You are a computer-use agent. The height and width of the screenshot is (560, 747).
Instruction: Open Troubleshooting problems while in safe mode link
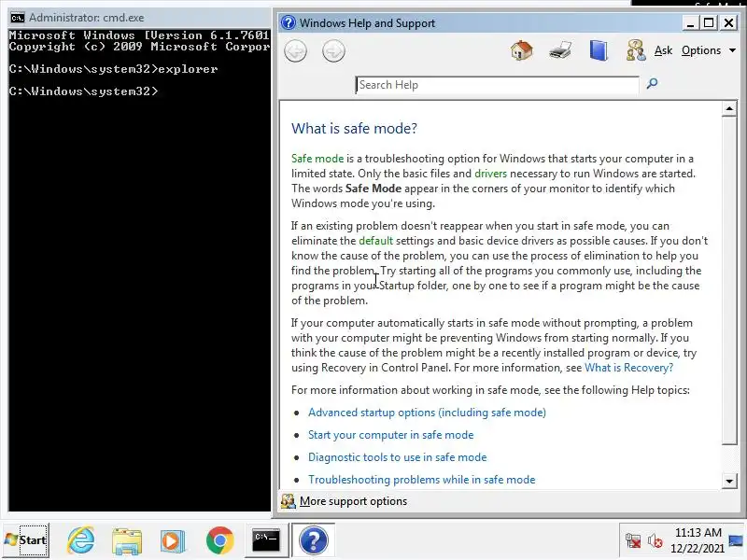click(x=422, y=480)
